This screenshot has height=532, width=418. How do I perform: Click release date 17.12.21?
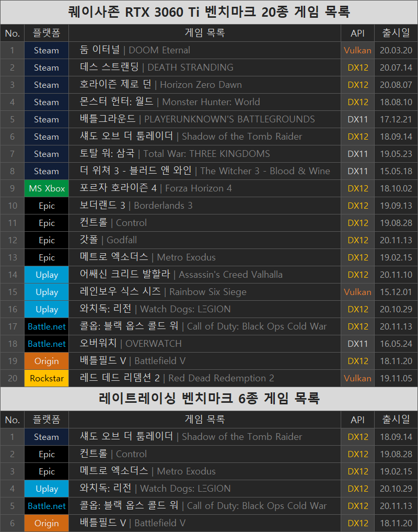tap(396, 119)
